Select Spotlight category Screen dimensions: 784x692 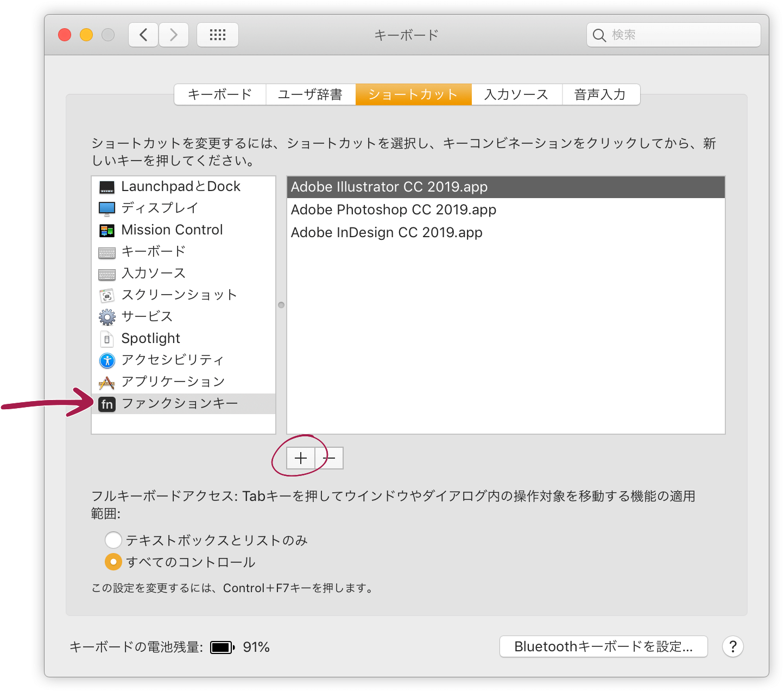point(184,339)
